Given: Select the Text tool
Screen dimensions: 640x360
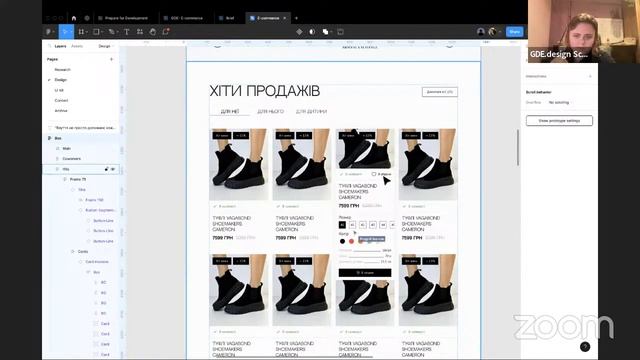Looking at the screenshot, I should coord(127,31).
